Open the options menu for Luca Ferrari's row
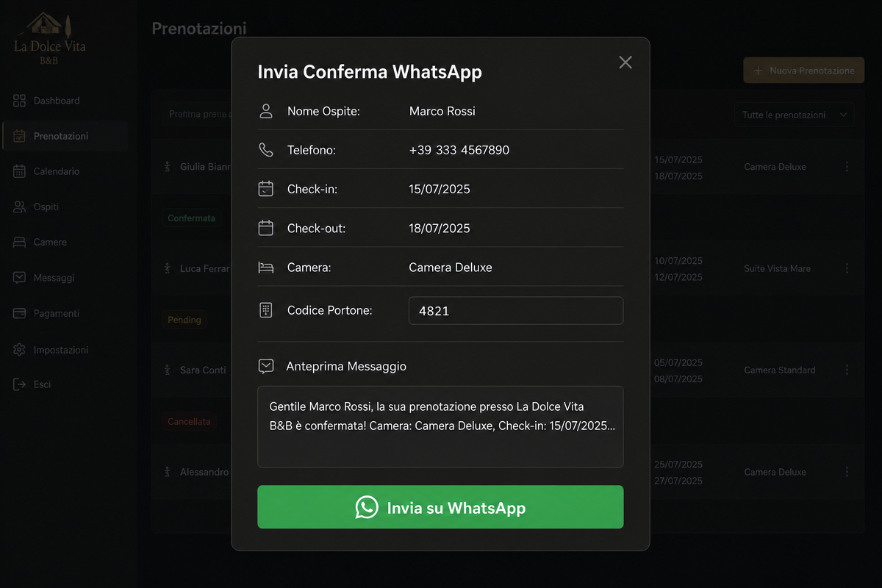The image size is (882, 588). pyautogui.click(x=847, y=268)
